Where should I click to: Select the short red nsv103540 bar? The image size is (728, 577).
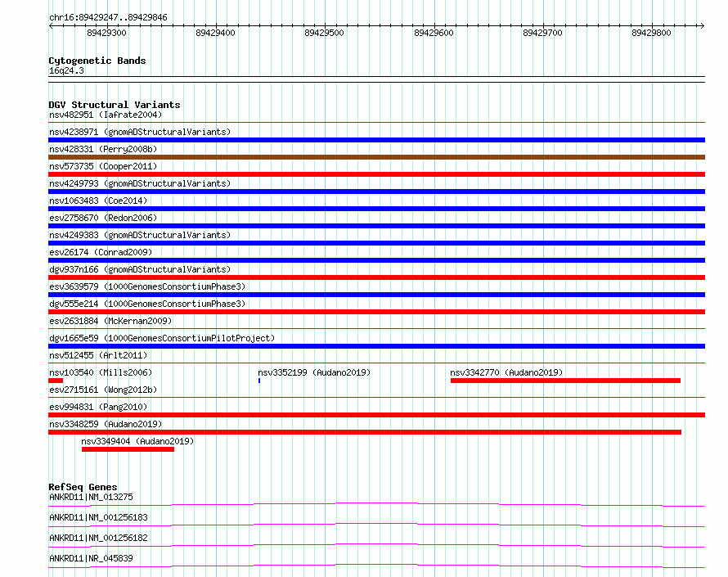click(x=56, y=381)
